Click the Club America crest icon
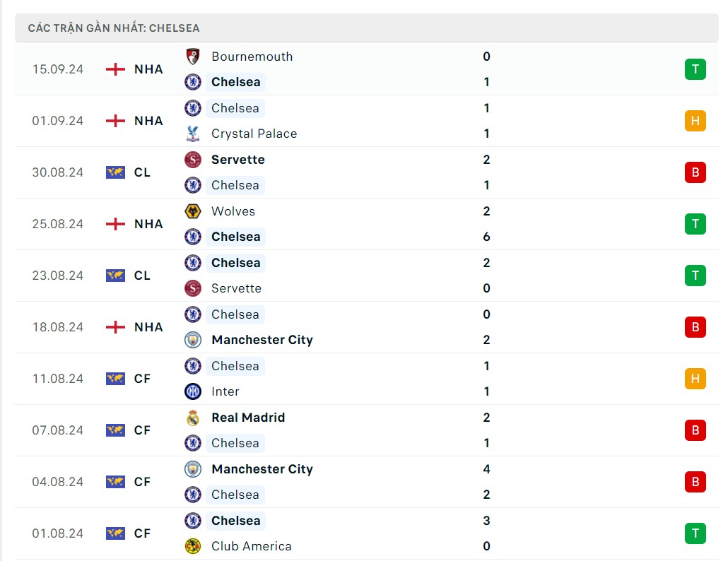Viewport: 728px width, 561px height. click(193, 546)
